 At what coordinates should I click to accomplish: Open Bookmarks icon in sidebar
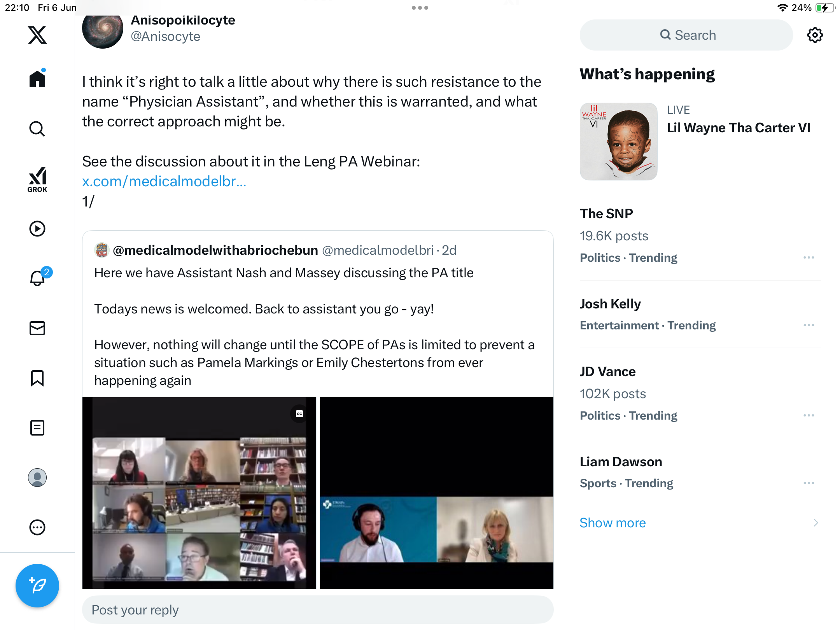coord(37,378)
